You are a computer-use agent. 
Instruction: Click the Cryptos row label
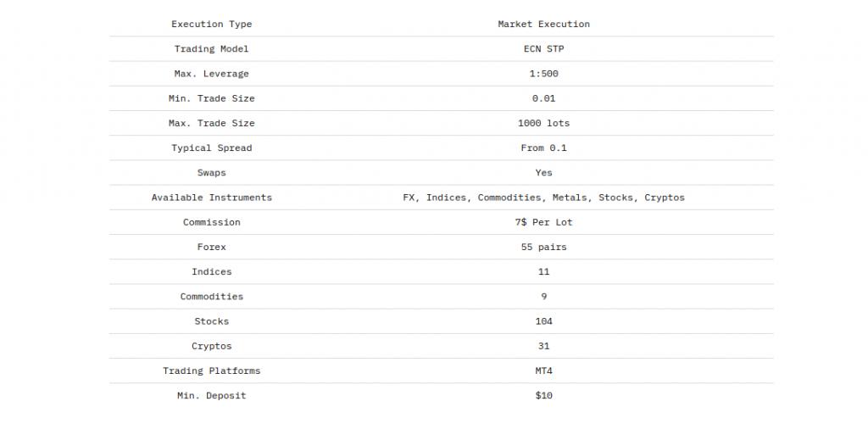point(211,346)
